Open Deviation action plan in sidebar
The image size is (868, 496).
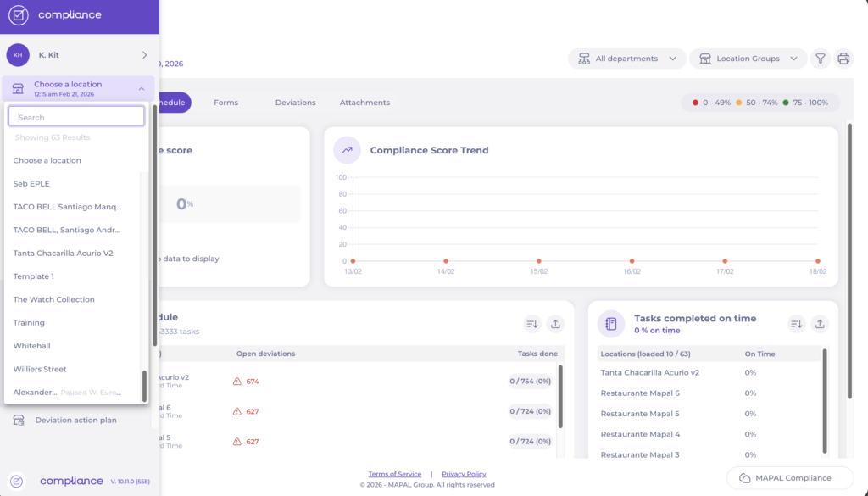tap(75, 420)
